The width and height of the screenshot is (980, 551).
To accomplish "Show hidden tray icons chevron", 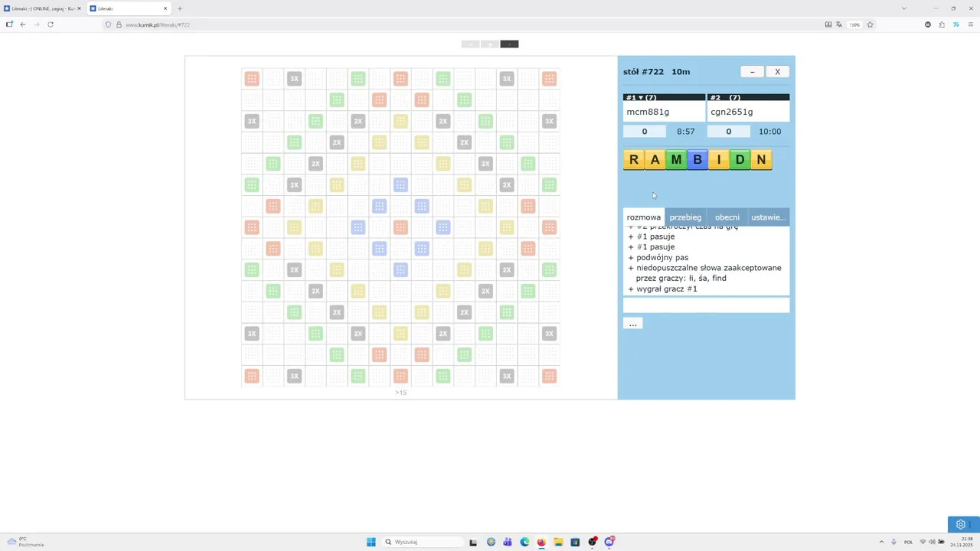I will pos(881,542).
